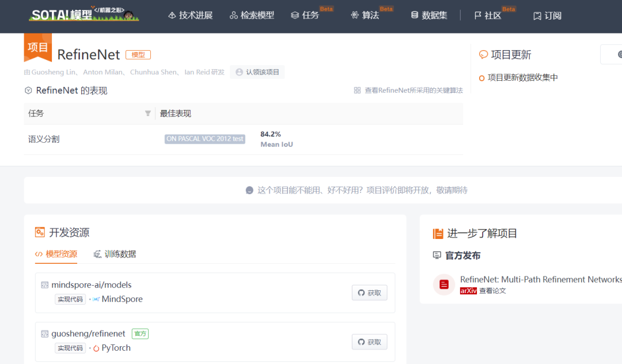Screen dimensions: 622x364
Task: Click the 认领该项目 button
Action: click(257, 71)
